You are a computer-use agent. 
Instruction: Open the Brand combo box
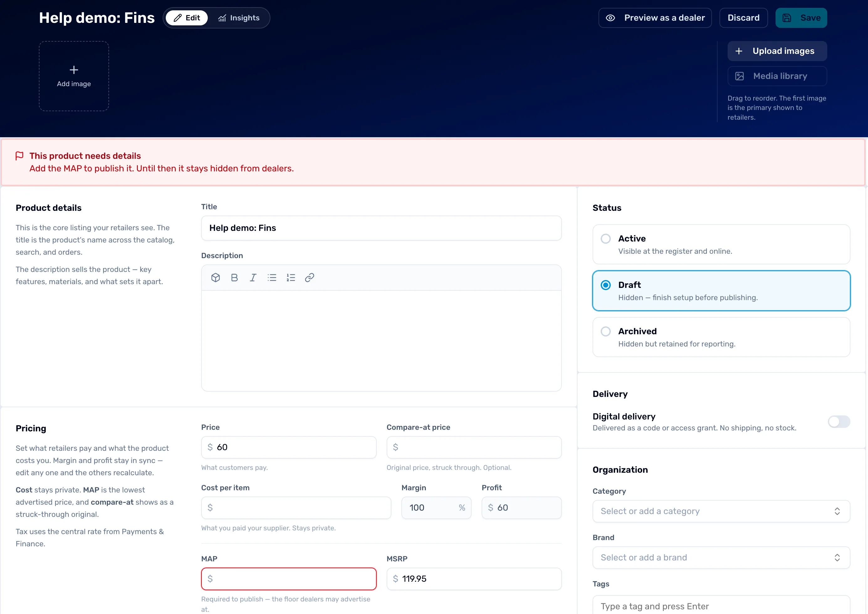(721, 558)
